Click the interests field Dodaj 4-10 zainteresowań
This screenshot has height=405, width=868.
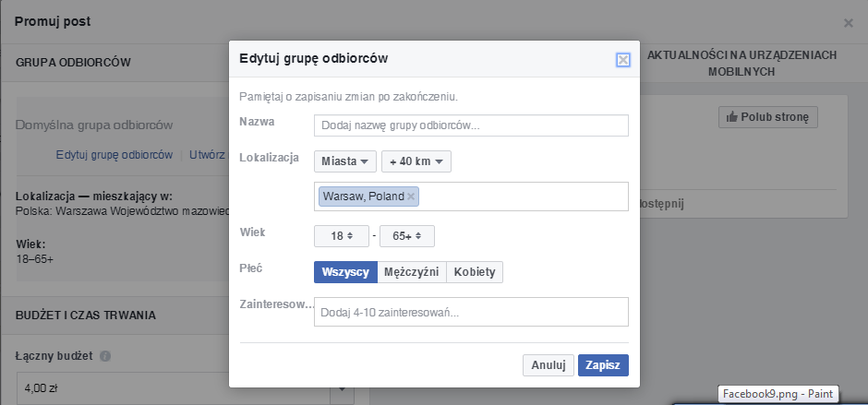click(471, 312)
